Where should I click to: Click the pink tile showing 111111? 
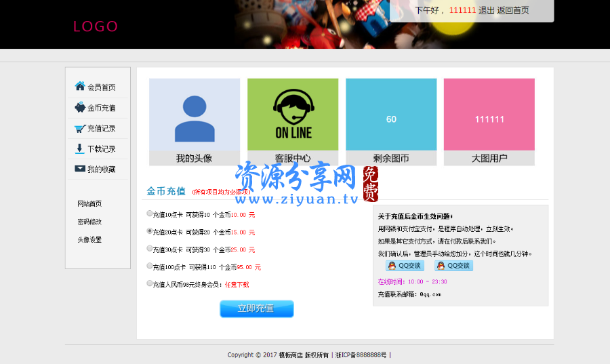489,115
